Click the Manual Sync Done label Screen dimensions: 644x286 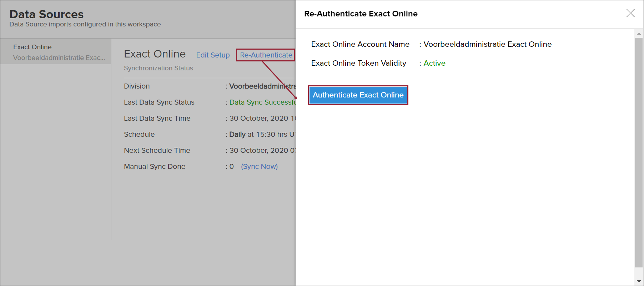tap(155, 166)
